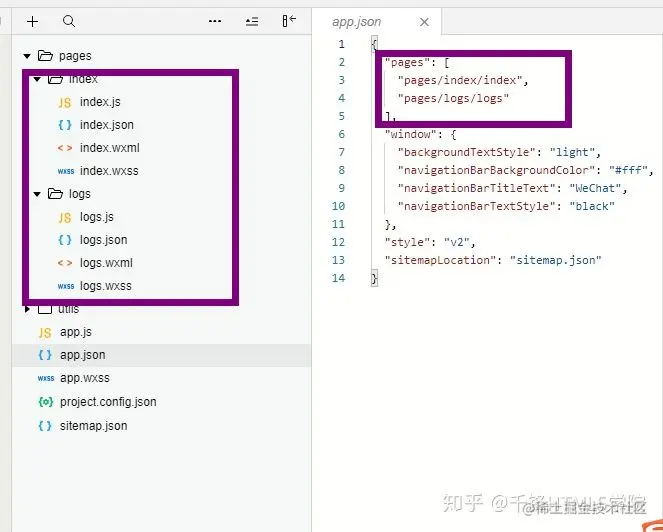Place cursor at closing brace on line 14
This screenshot has height=532, width=663.
pos(374,278)
